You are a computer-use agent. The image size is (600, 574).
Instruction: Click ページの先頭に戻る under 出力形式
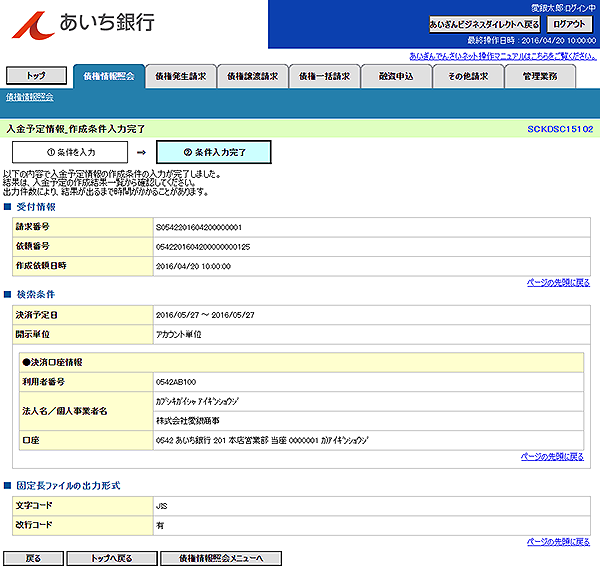(558, 541)
